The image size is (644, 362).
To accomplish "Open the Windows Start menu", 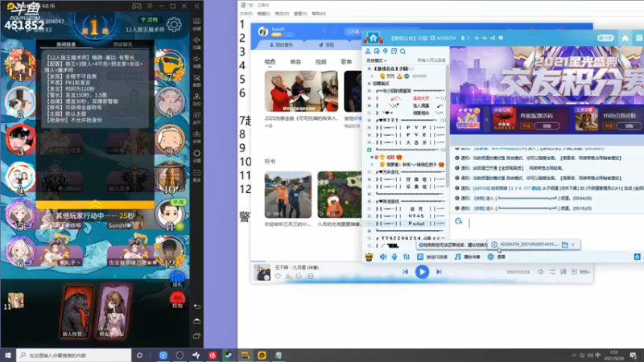I will (x=7, y=356).
